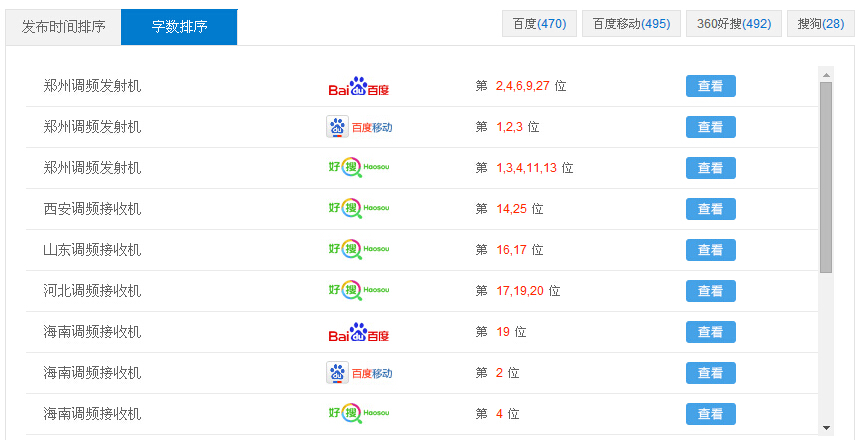The width and height of the screenshot is (856, 440).
Task: Click Baidu logo in 海南调频接收机 row
Action: (x=359, y=332)
